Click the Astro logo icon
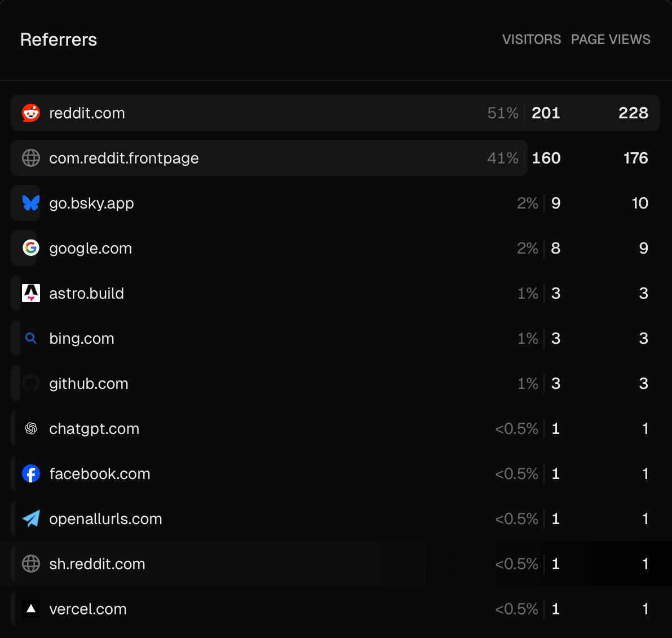The height and width of the screenshot is (638, 672). point(31,293)
